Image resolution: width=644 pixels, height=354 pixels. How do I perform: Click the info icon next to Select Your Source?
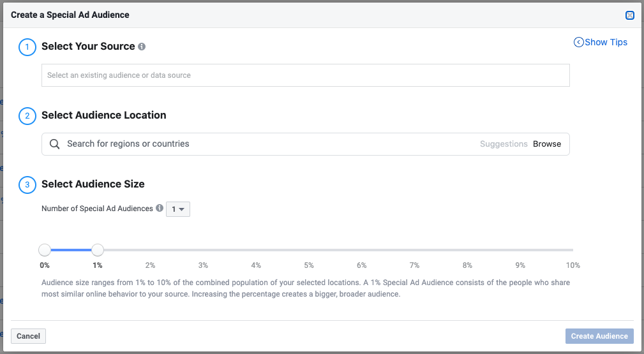[x=142, y=47]
